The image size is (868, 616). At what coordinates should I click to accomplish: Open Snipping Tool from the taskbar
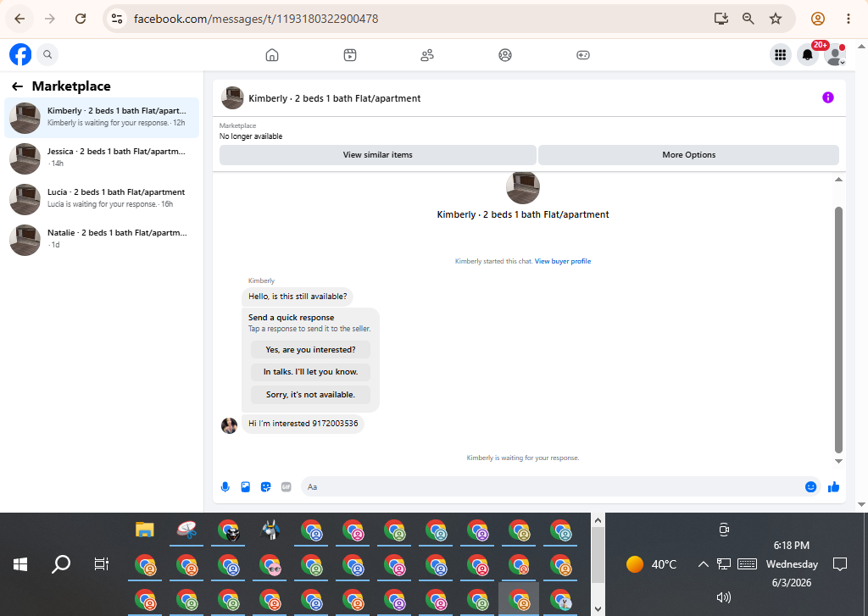point(186,530)
